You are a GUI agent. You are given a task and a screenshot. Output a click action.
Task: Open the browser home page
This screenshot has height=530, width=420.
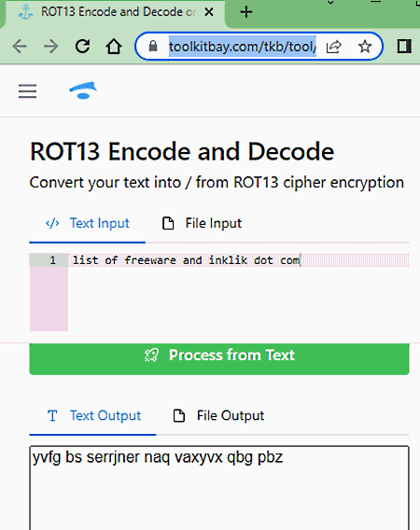pyautogui.click(x=114, y=47)
